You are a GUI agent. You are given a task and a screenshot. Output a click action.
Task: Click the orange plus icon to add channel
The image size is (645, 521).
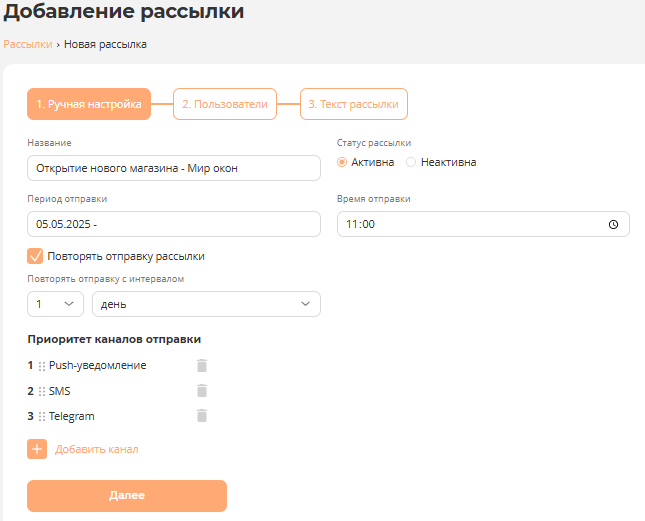click(37, 449)
